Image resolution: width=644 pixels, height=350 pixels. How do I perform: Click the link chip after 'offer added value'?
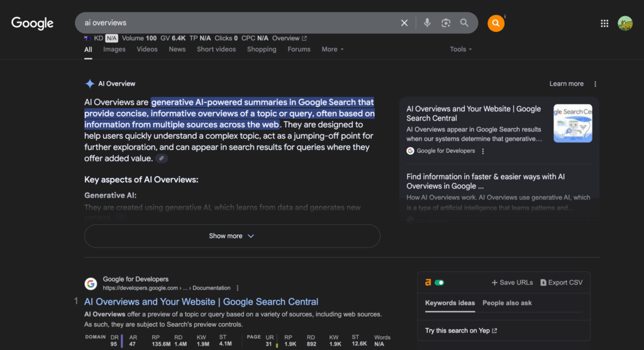162,158
